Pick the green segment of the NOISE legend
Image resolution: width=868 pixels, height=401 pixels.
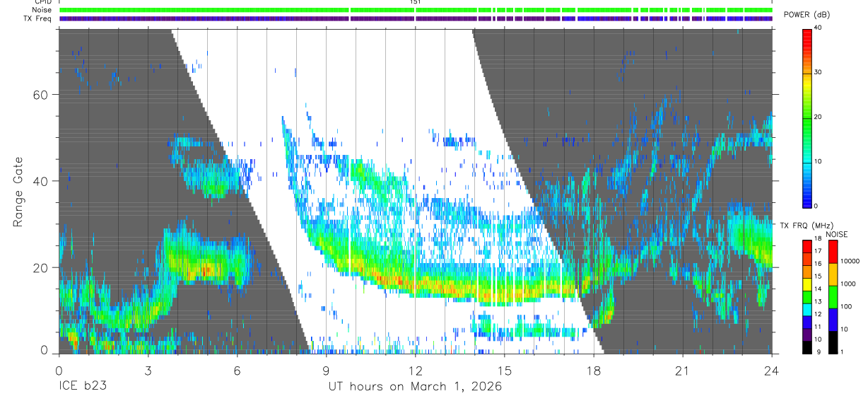pos(832,297)
